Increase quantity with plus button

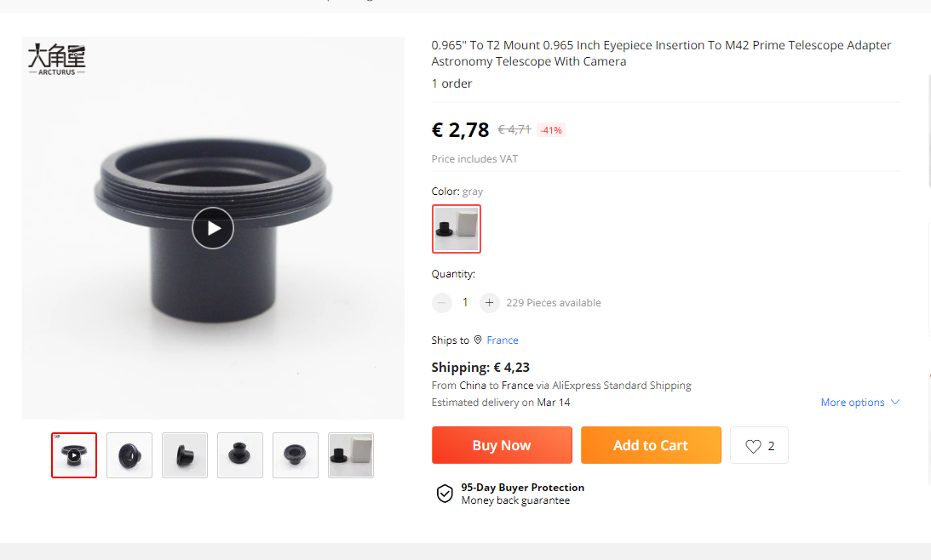(489, 302)
